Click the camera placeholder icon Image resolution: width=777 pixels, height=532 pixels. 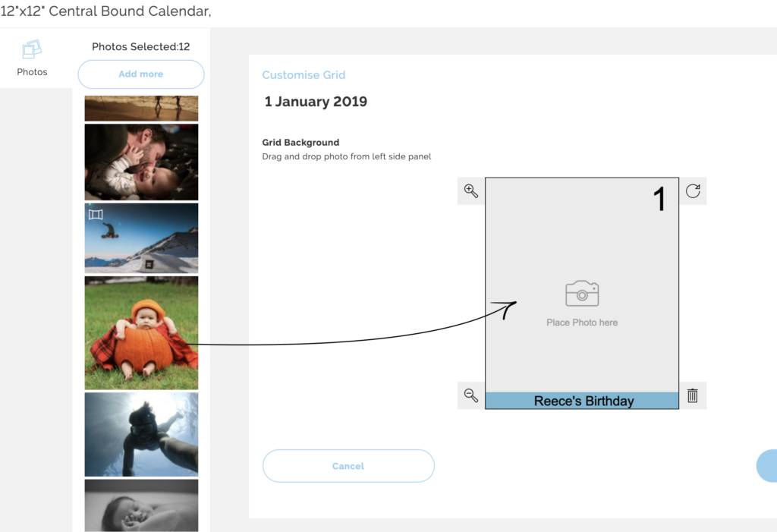(x=581, y=293)
